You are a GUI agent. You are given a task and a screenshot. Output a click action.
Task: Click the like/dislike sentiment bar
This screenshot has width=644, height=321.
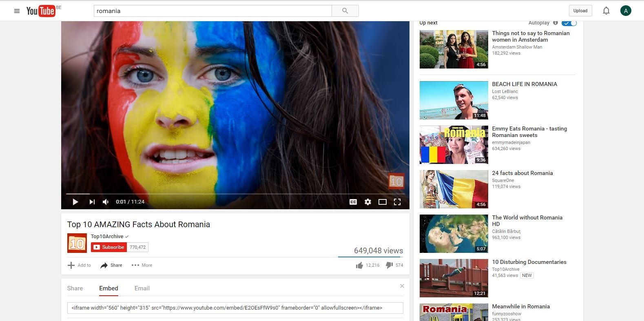(371, 257)
